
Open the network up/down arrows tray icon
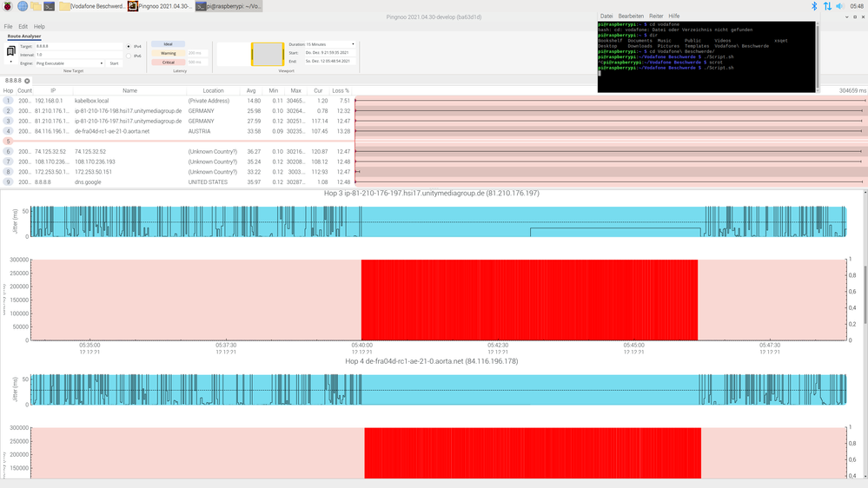(x=827, y=6)
